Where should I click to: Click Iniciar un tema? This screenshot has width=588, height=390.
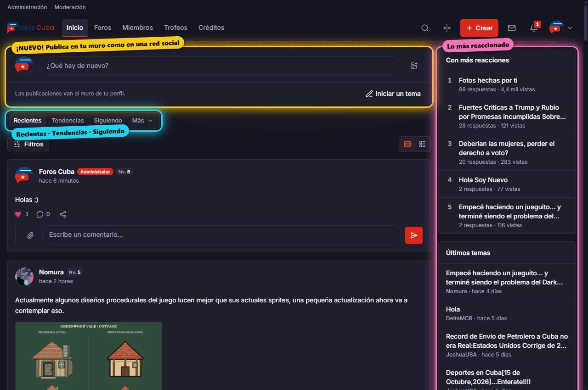(393, 94)
